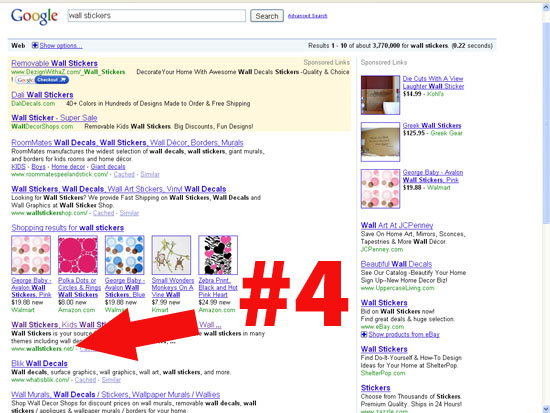
Task: Open Zazzle Stickers ad
Action: 375,388
